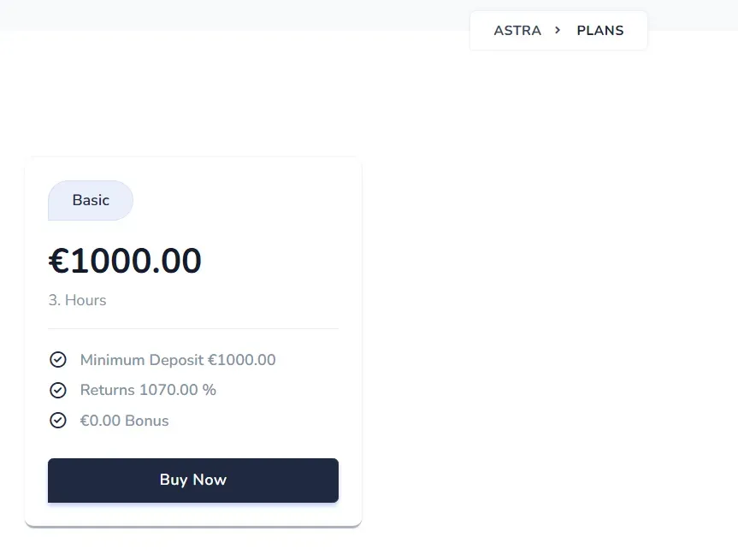Click the €0.00 Bonus feature line
Screen dimensions: 738x560
click(124, 420)
